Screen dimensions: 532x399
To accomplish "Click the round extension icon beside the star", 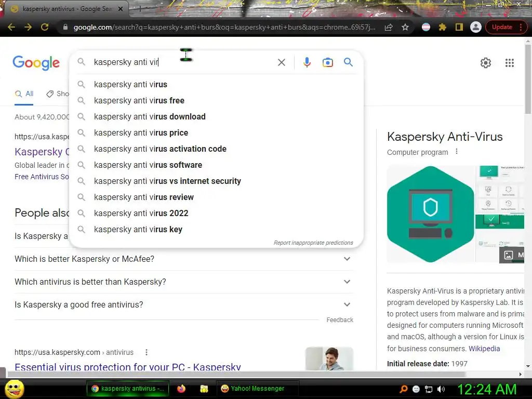I will (426, 27).
